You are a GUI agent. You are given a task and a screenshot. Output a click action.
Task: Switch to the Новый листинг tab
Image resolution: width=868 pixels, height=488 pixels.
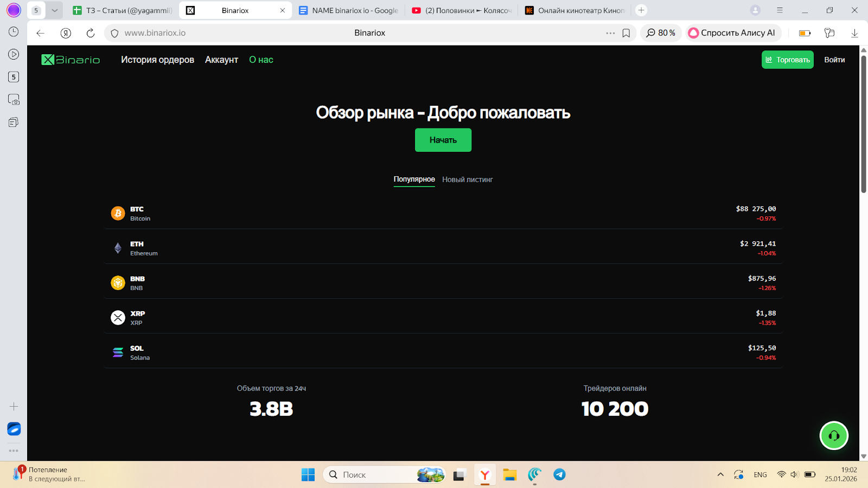coord(468,179)
